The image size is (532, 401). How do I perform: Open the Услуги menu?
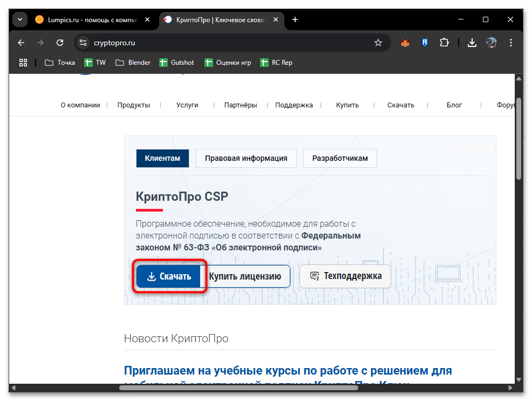click(x=187, y=105)
